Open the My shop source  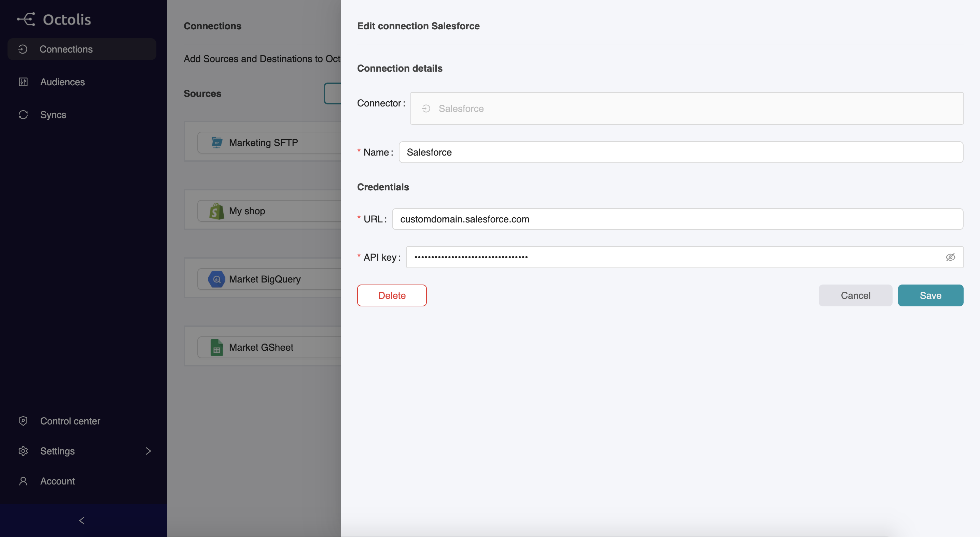coord(269,211)
